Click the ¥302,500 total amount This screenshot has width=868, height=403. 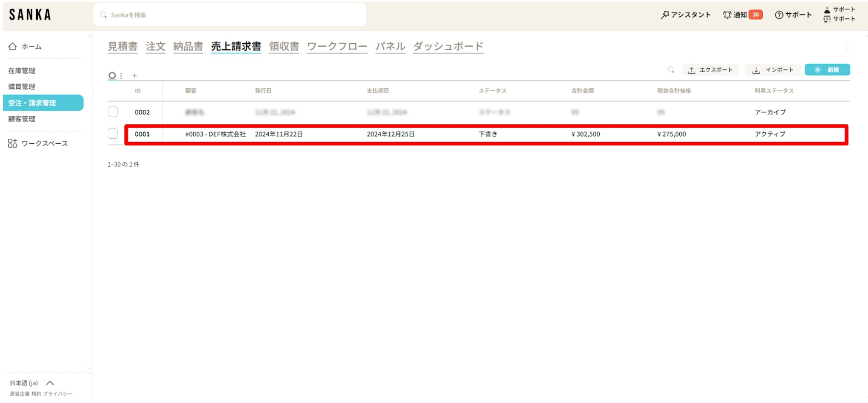pos(585,134)
